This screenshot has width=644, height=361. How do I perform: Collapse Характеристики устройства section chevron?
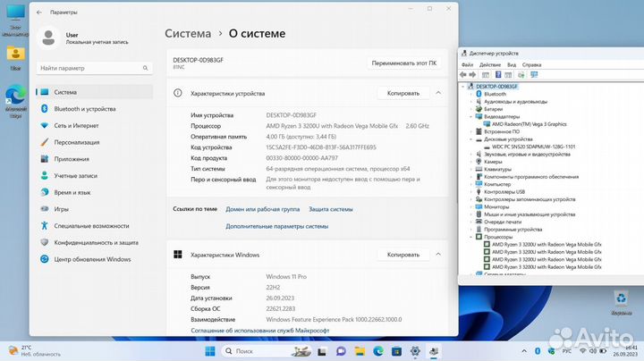[x=438, y=93]
